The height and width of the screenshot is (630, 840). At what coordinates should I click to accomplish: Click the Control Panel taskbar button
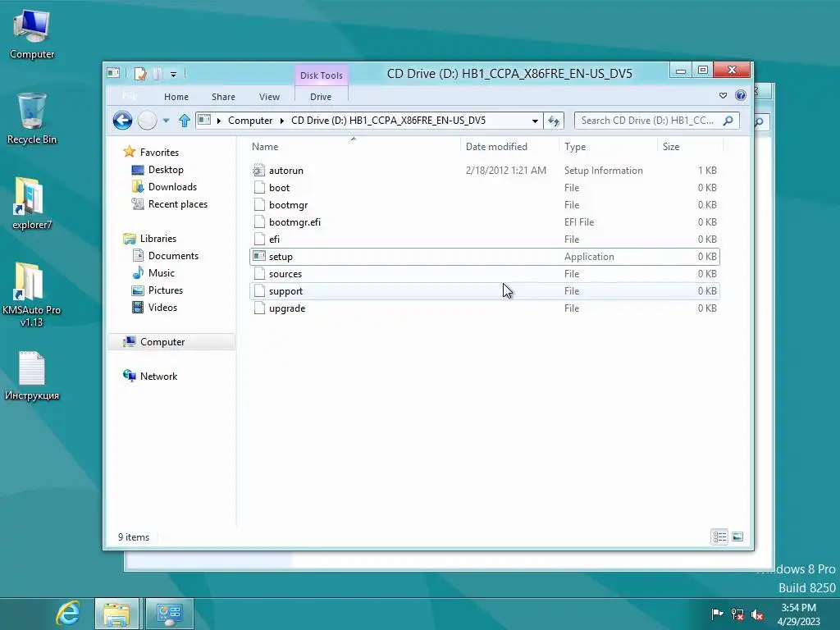tap(169, 614)
